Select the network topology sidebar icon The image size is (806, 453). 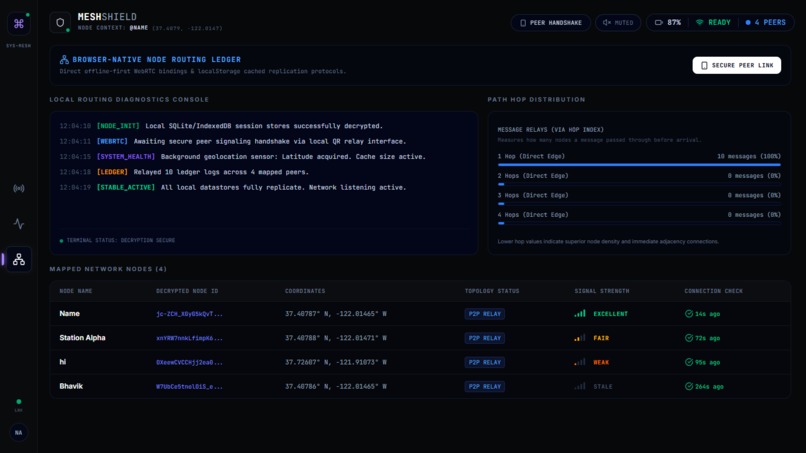tap(19, 259)
